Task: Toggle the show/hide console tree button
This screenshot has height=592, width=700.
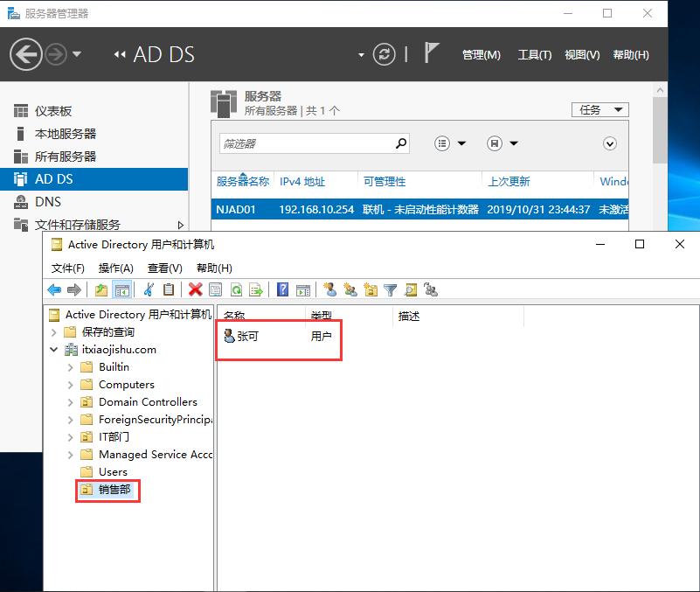Action: click(121, 289)
